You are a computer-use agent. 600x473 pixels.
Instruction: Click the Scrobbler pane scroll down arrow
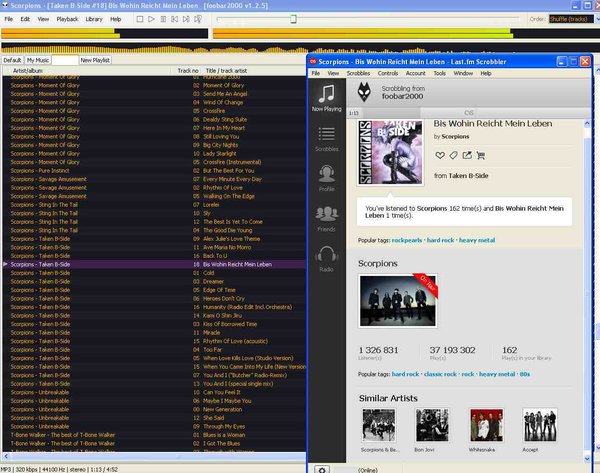[x=587, y=458]
